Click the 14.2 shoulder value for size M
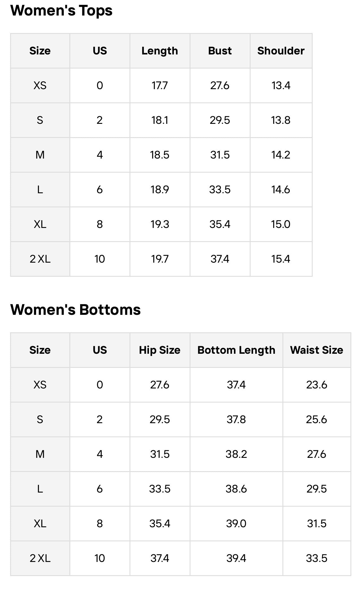This screenshot has width=364, height=591. point(281,155)
